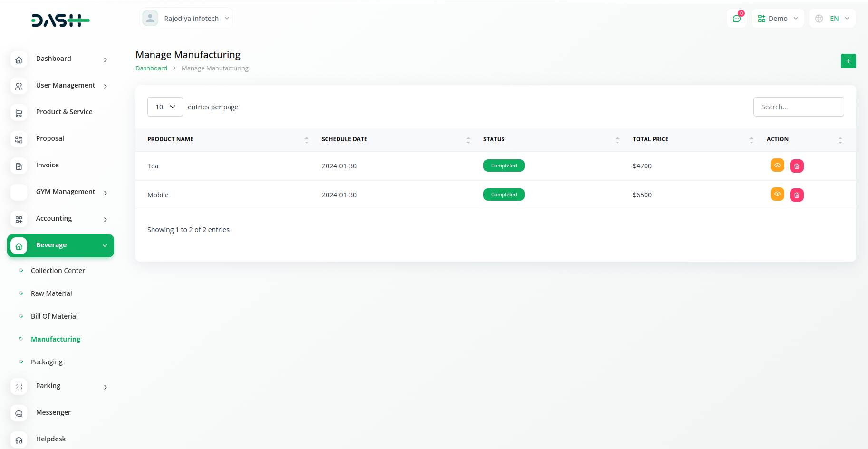The height and width of the screenshot is (449, 868).
Task: Click the Messenger sidebar icon
Action: [19, 413]
